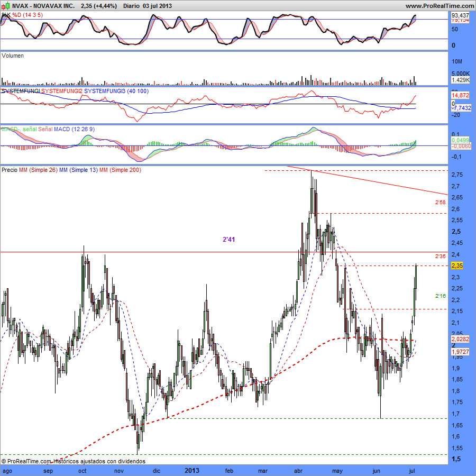Image resolution: width=476 pixels, height=476 pixels.
Task: Click the 2013 year marker on time axis
Action: point(192,471)
